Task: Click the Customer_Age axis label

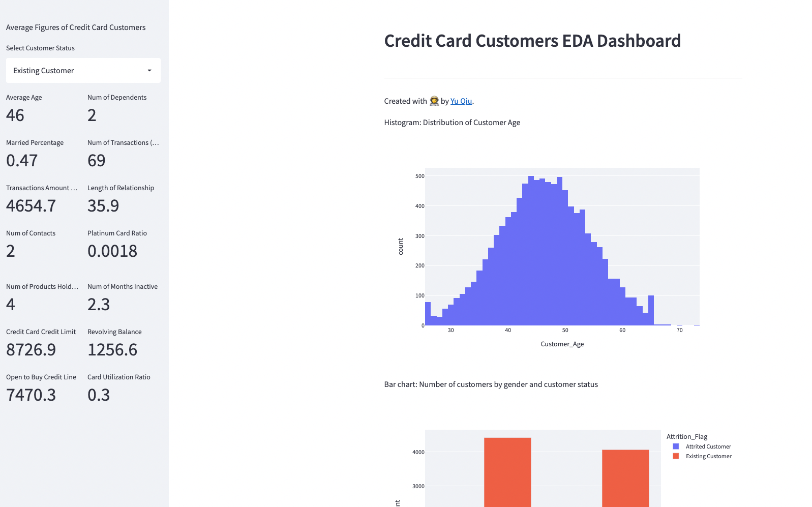Action: point(562,344)
